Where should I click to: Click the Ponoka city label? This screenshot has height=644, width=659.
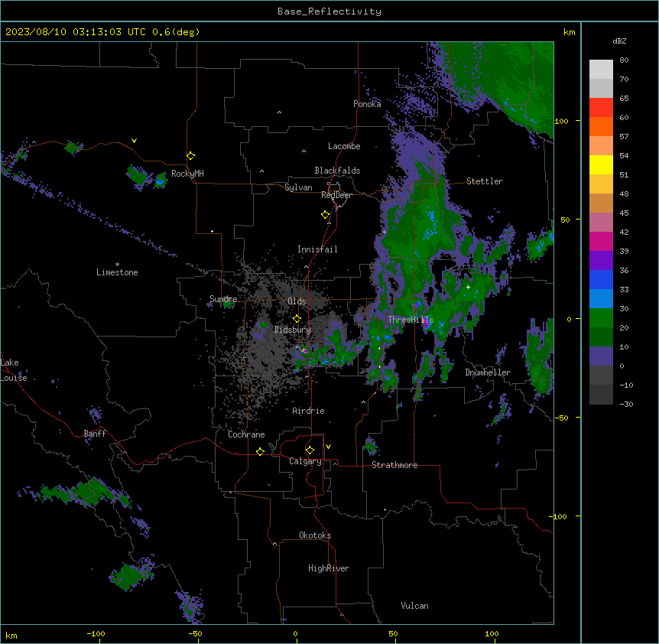coord(367,104)
